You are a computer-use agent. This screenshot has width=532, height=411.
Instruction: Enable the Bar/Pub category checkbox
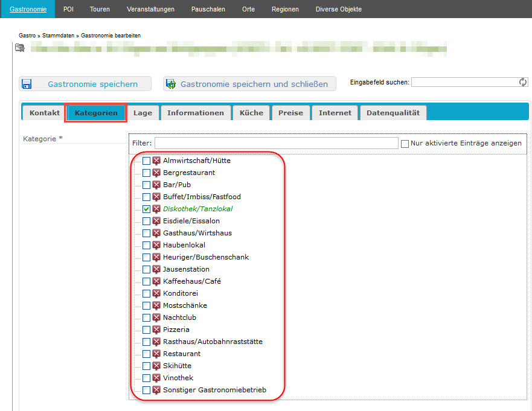[146, 185]
